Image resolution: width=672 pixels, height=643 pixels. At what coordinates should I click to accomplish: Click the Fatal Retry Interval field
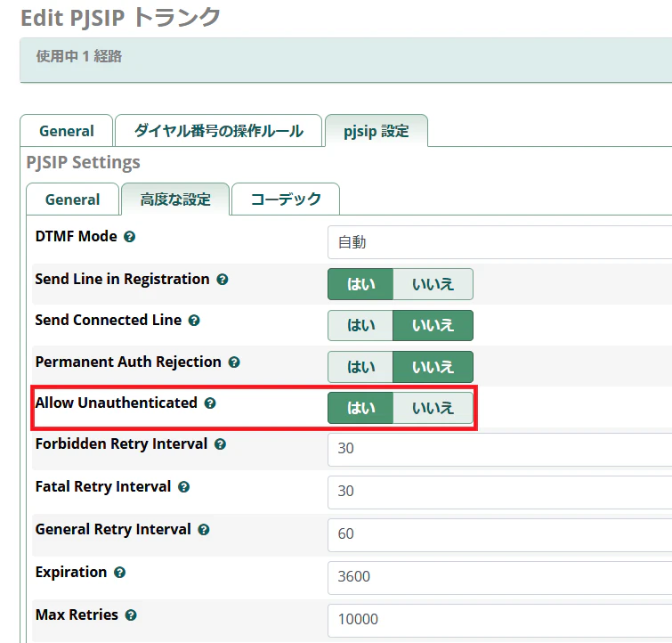(x=499, y=492)
